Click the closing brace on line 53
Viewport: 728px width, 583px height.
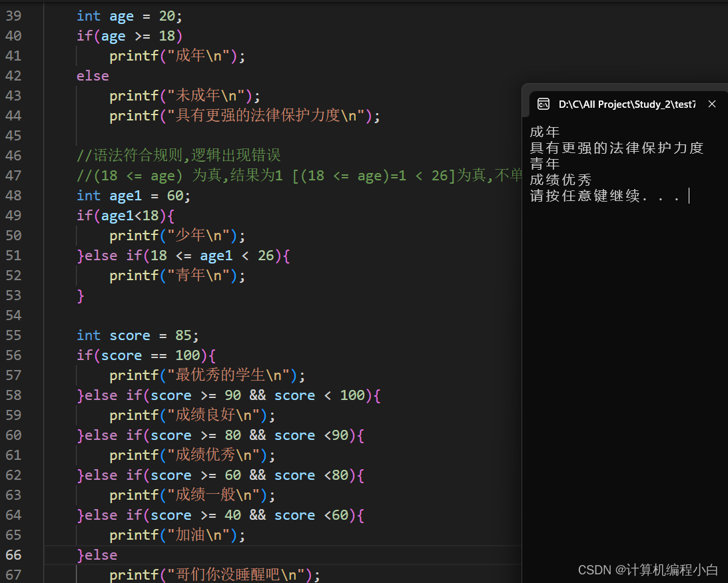(81, 295)
